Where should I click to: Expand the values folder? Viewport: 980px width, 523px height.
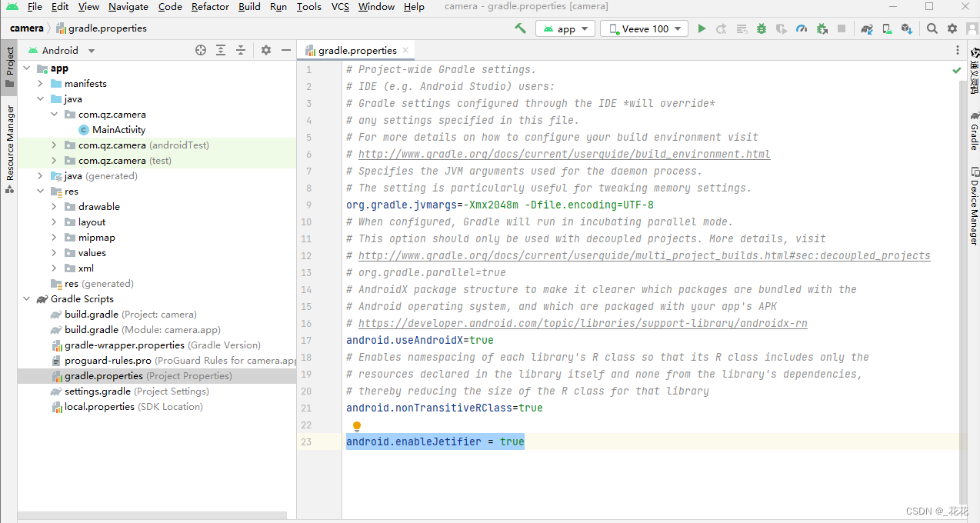click(54, 253)
